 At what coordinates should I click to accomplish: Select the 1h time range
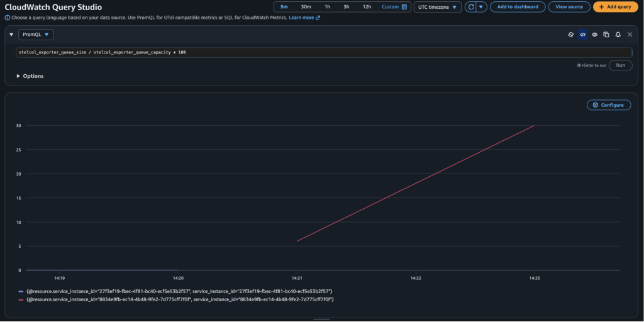(327, 7)
